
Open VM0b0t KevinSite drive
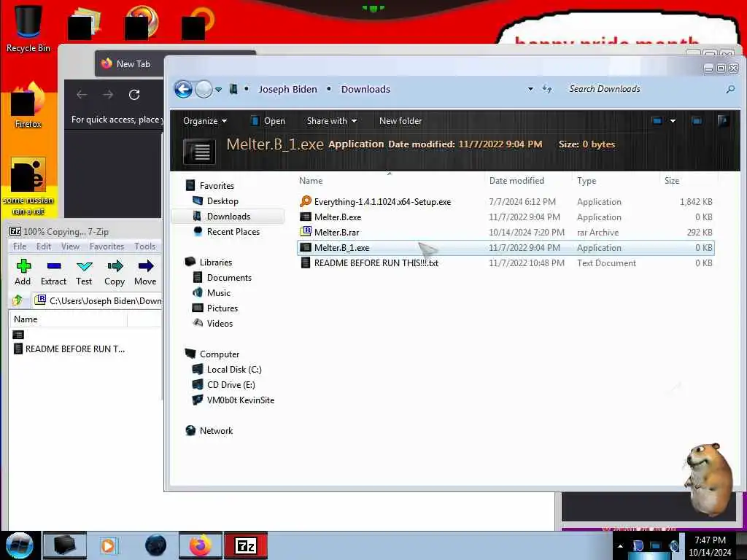click(x=241, y=400)
